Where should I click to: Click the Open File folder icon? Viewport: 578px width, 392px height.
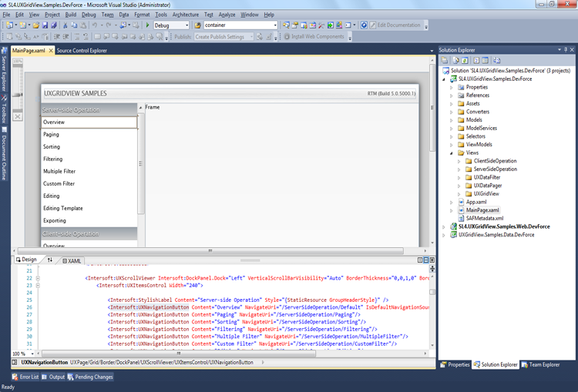pos(35,25)
